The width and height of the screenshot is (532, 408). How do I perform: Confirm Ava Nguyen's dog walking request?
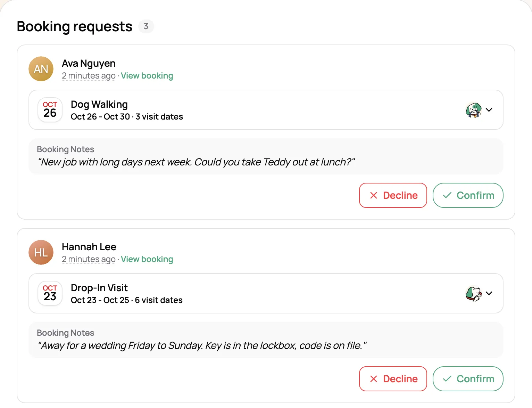[468, 195]
